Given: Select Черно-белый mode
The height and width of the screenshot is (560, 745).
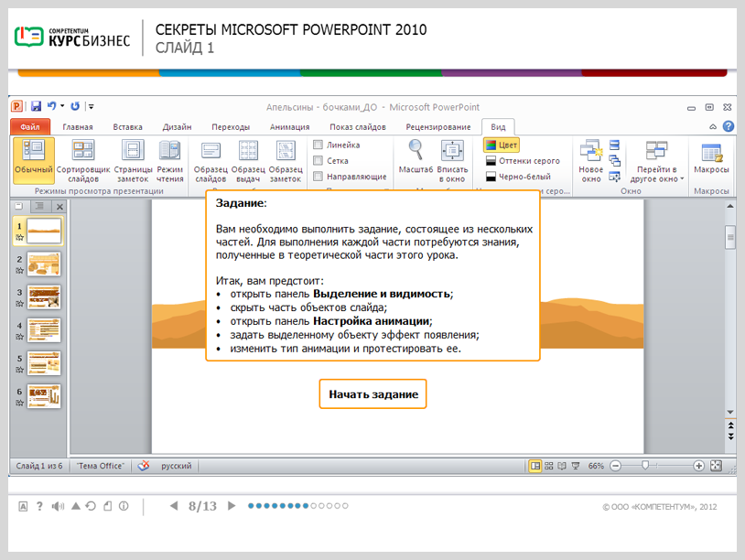Looking at the screenshot, I should (518, 177).
